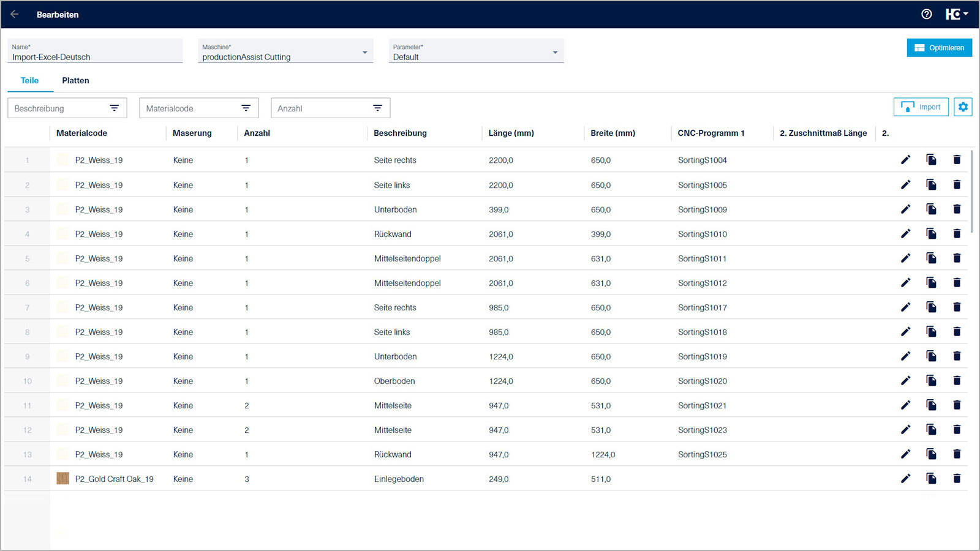
Task: Click the Materialcode filter field
Action: [x=191, y=108]
